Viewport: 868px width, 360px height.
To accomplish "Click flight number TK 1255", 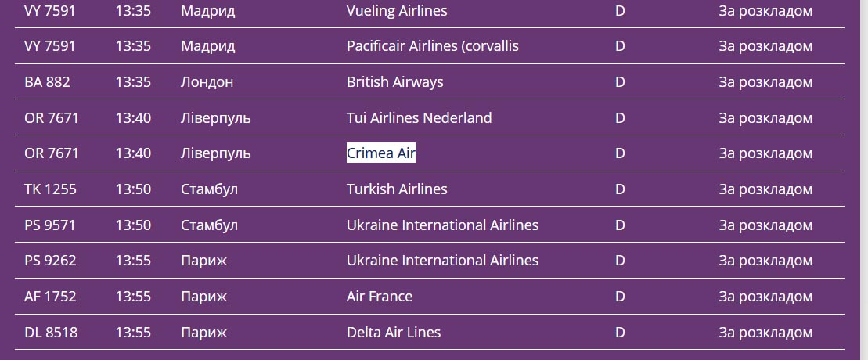I will pyautogui.click(x=50, y=189).
